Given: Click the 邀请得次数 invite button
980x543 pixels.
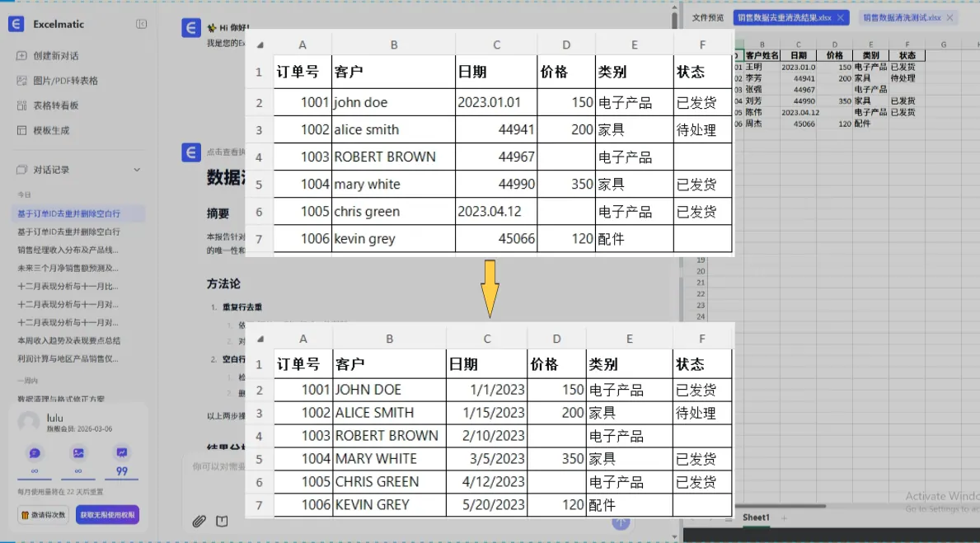Looking at the screenshot, I should coord(43,515).
